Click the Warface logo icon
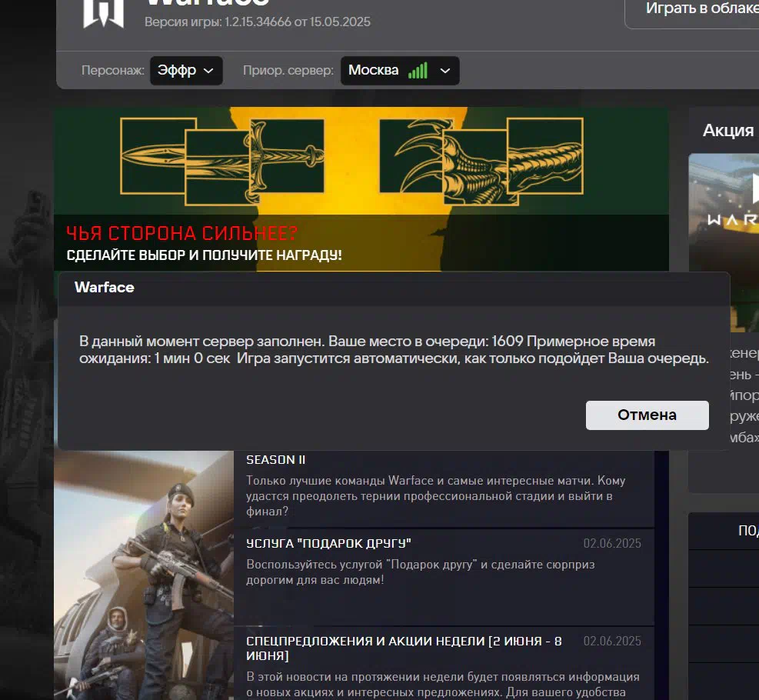 104,14
